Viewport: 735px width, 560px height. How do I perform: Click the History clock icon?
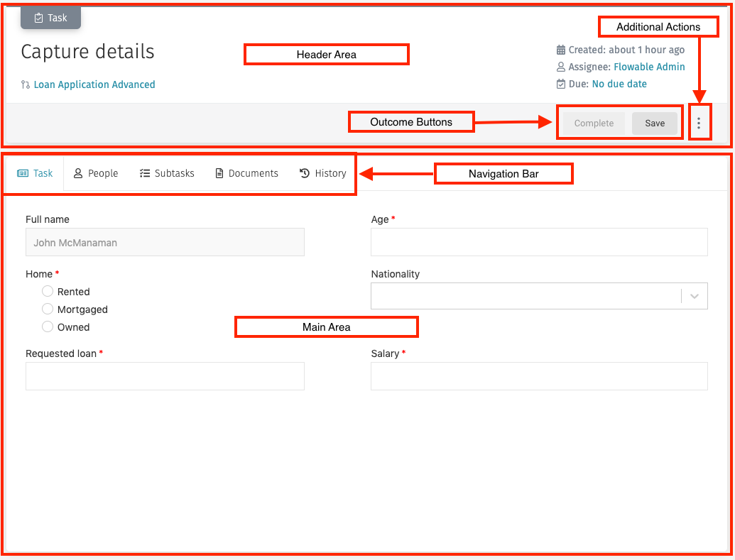(x=303, y=172)
